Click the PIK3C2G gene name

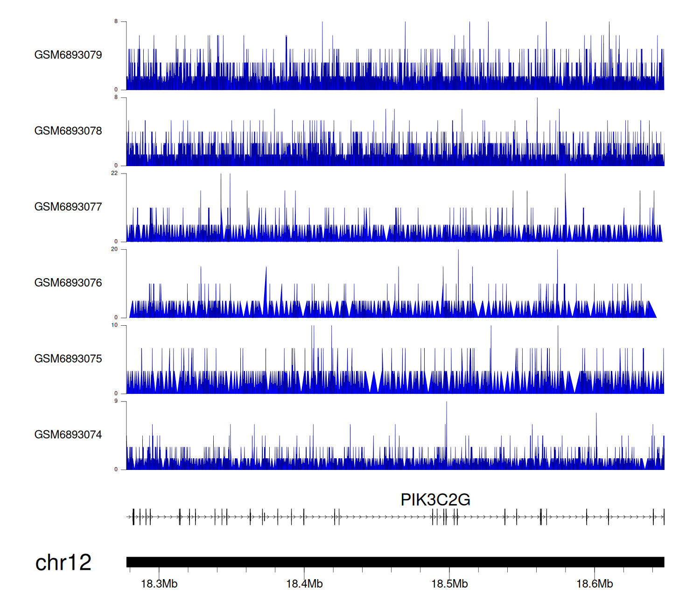pyautogui.click(x=435, y=500)
